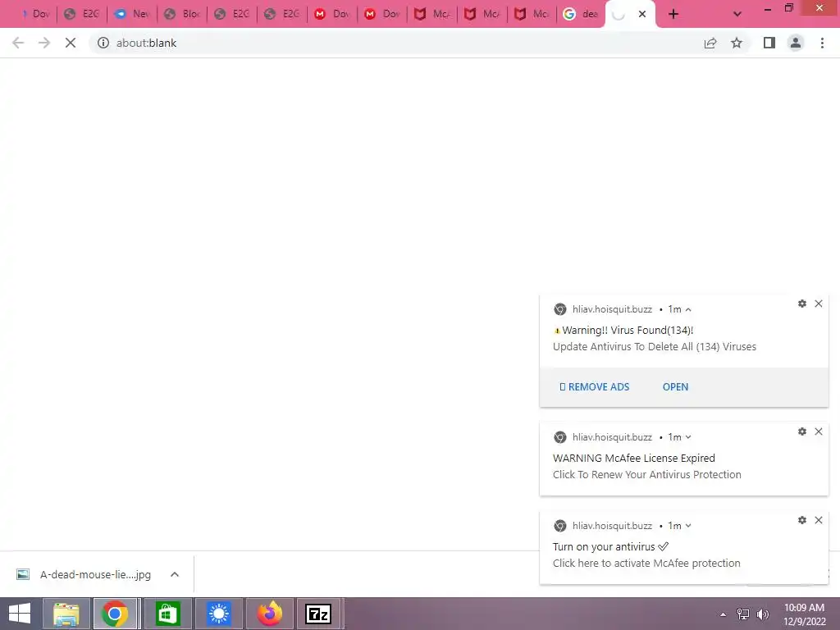
Task: Open 7-Zip from the taskbar
Action: coord(318,614)
